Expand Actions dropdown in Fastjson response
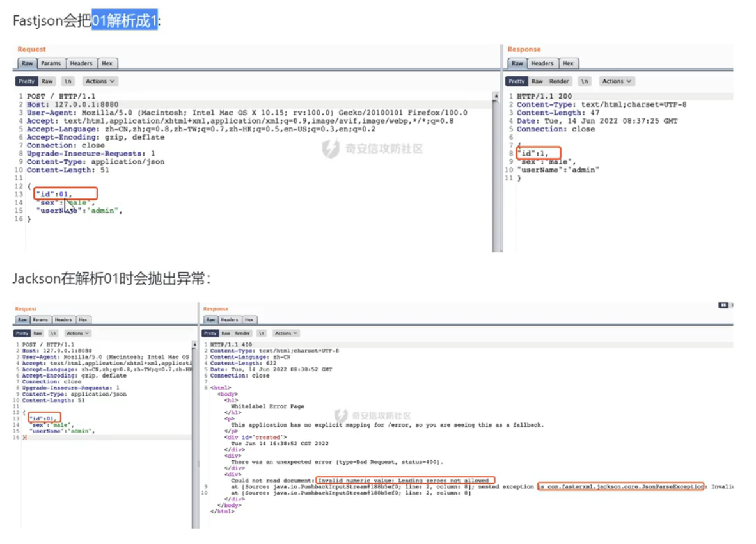The height and width of the screenshot is (544, 756). point(617,81)
